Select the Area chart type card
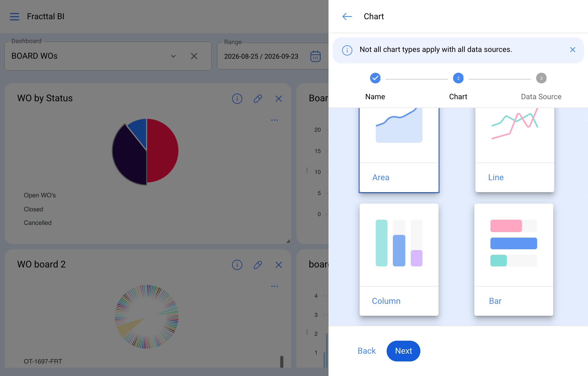 pos(399,150)
